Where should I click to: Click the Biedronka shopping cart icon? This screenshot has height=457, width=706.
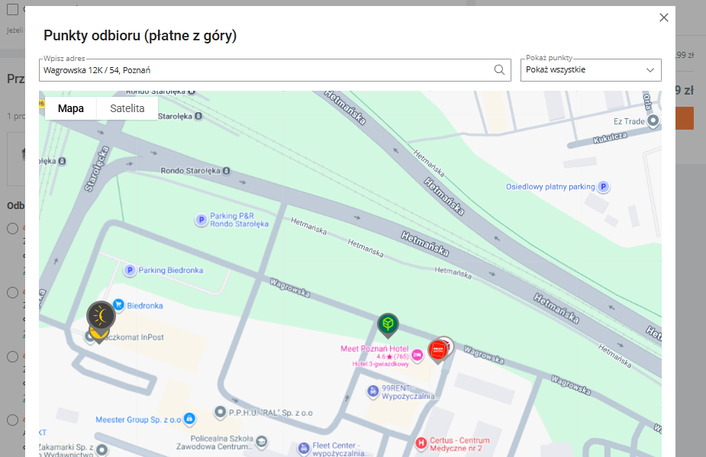click(118, 304)
